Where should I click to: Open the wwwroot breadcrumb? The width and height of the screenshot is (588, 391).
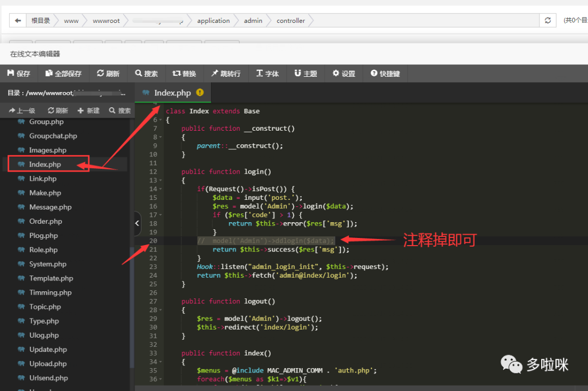(106, 21)
